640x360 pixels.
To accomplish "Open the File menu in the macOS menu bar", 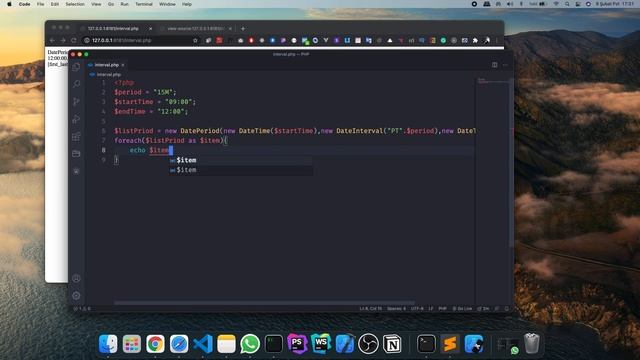I will tap(40, 4).
